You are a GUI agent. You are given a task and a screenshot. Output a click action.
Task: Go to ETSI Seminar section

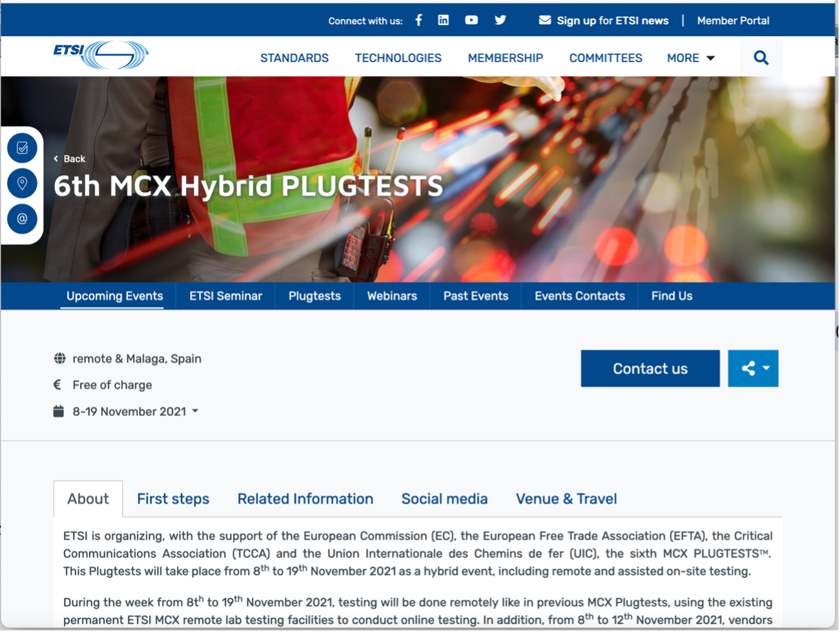226,296
